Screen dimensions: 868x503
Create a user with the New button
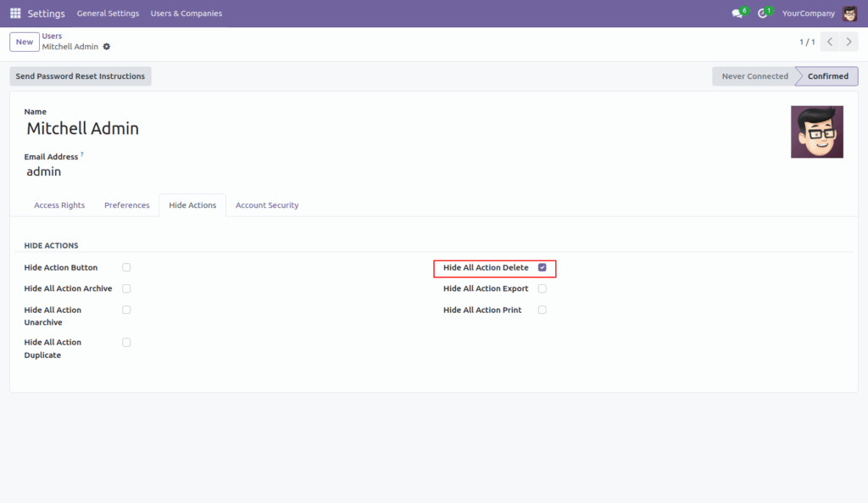point(22,41)
